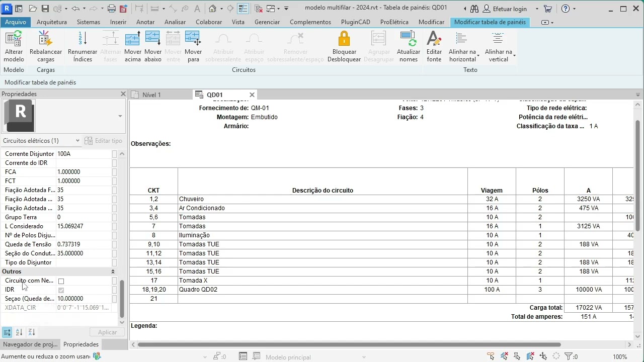Open the undo history dropdown arrow

[84, 9]
